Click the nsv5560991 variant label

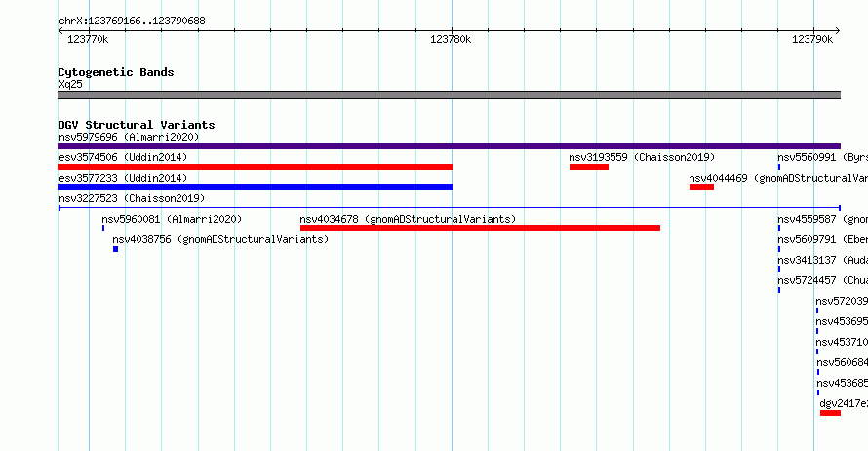(822, 157)
